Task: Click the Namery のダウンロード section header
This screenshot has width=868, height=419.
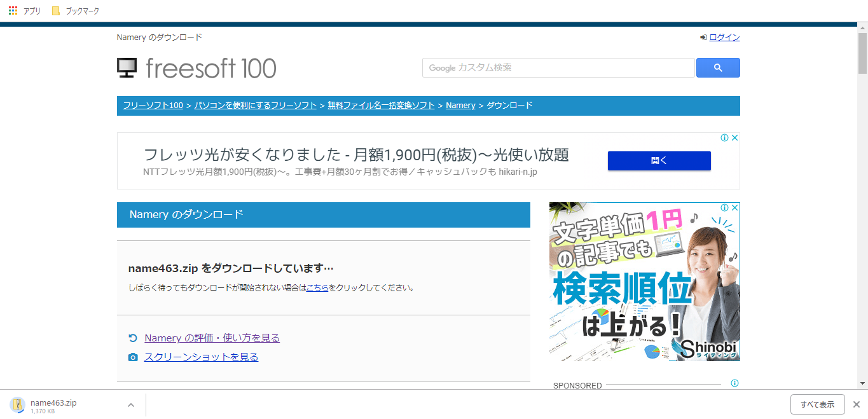Action: pyautogui.click(x=324, y=215)
